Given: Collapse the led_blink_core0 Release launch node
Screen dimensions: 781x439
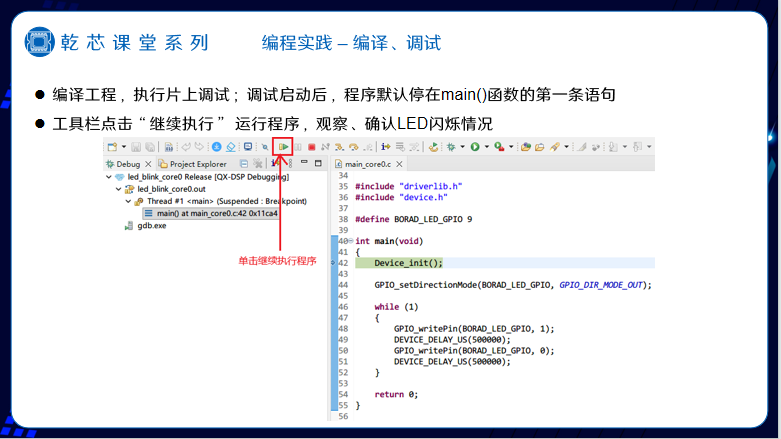Looking at the screenshot, I should (109, 177).
